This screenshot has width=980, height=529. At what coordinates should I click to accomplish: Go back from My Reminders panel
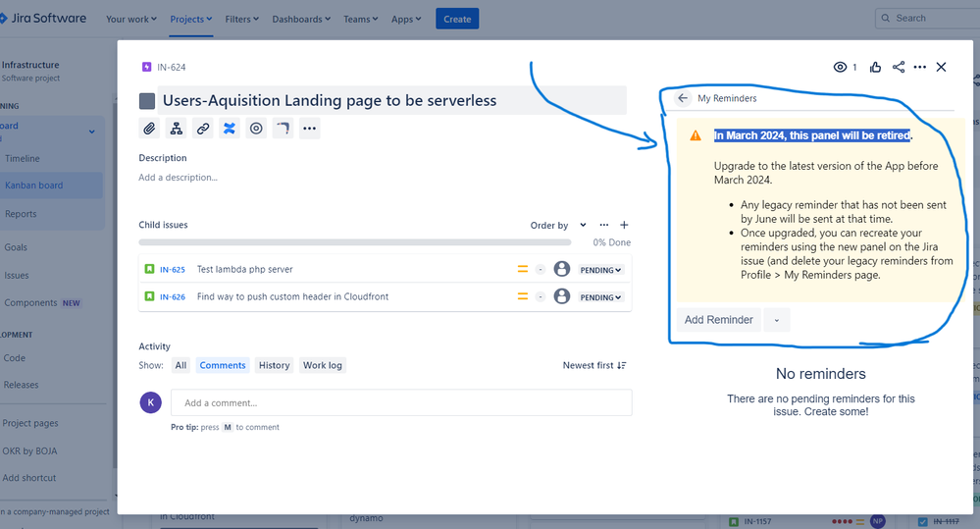click(x=683, y=98)
